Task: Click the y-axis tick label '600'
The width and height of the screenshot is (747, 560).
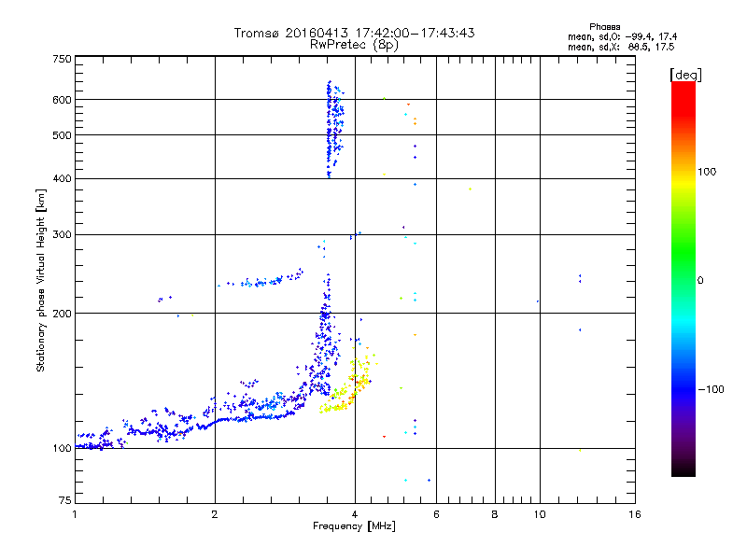Action: (x=62, y=100)
